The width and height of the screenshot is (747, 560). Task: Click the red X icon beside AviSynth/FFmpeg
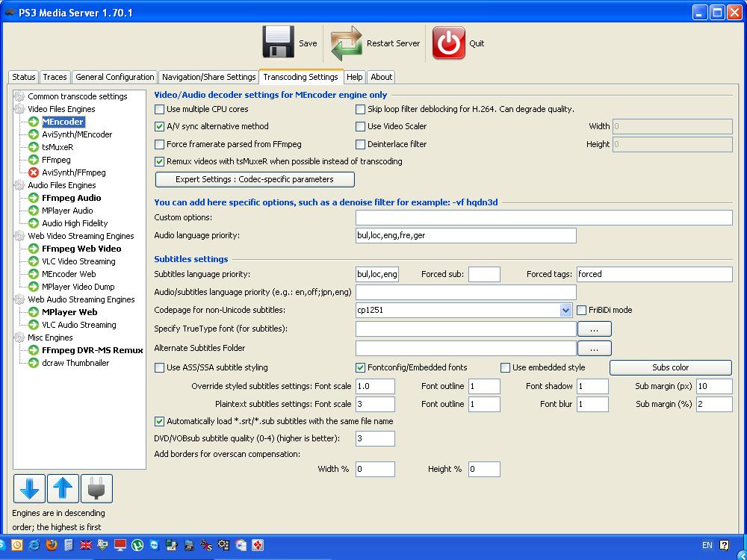pyautogui.click(x=34, y=172)
